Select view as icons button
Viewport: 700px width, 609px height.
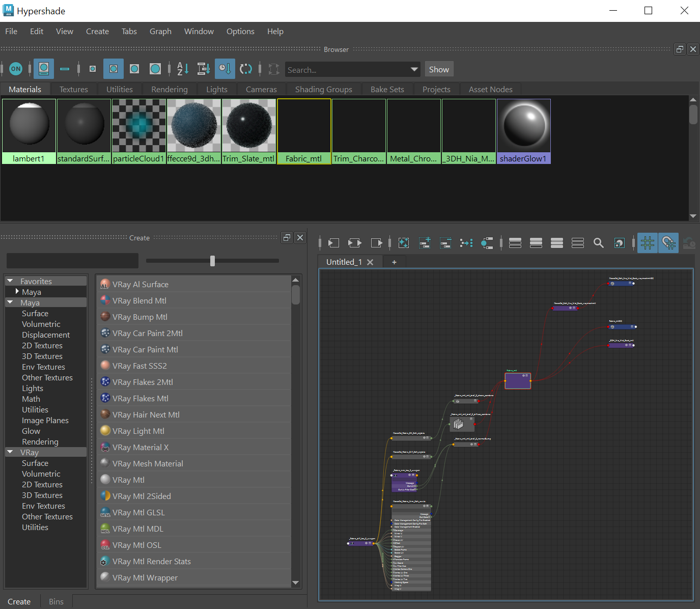(44, 69)
